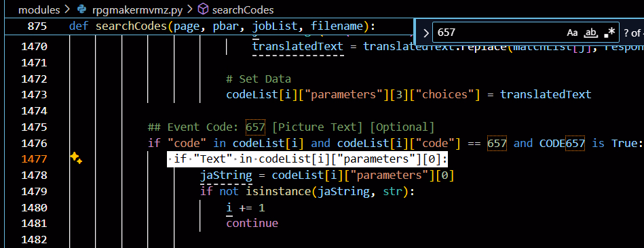Click the isinstance call on line 1479
This screenshot has height=248, width=644.
point(278,192)
